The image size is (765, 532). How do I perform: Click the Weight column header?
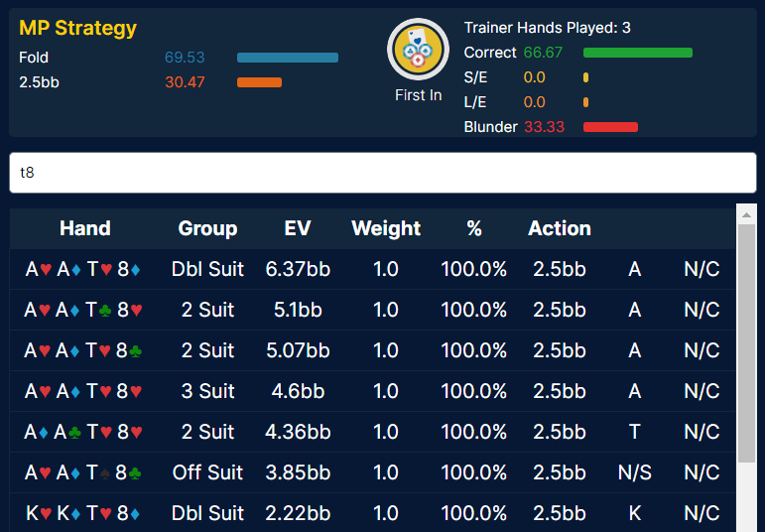(386, 228)
